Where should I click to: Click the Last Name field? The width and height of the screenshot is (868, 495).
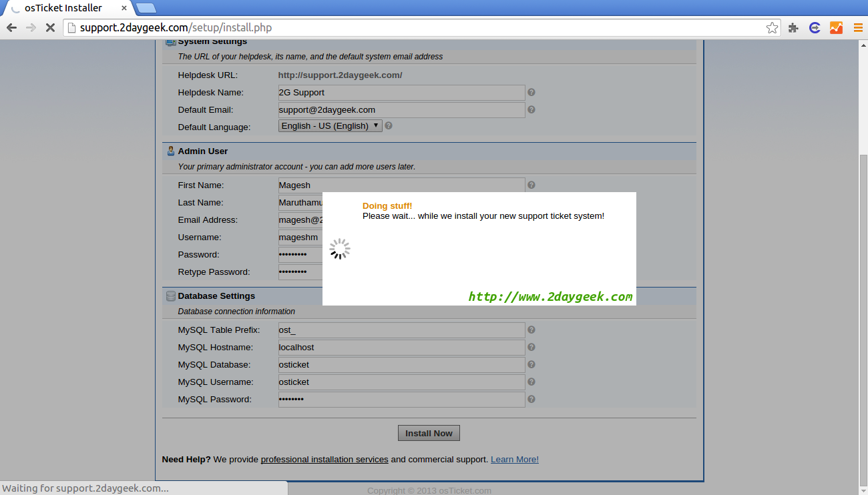(x=300, y=203)
